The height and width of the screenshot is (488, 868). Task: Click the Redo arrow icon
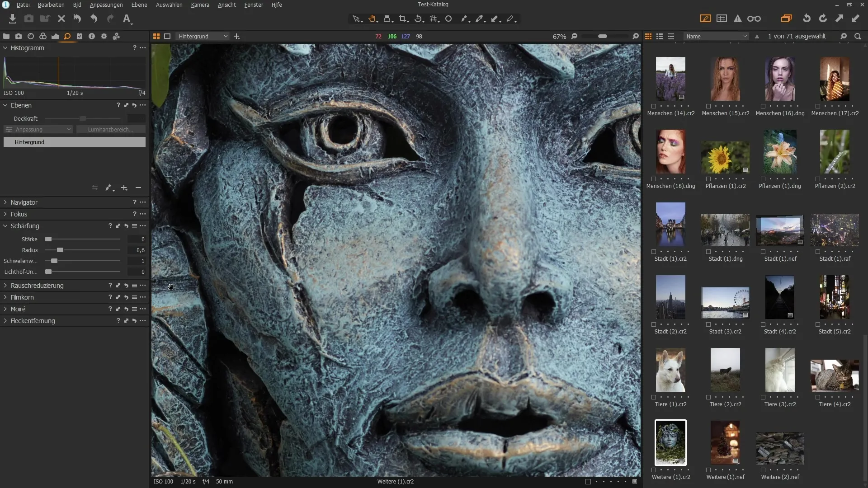pos(110,19)
